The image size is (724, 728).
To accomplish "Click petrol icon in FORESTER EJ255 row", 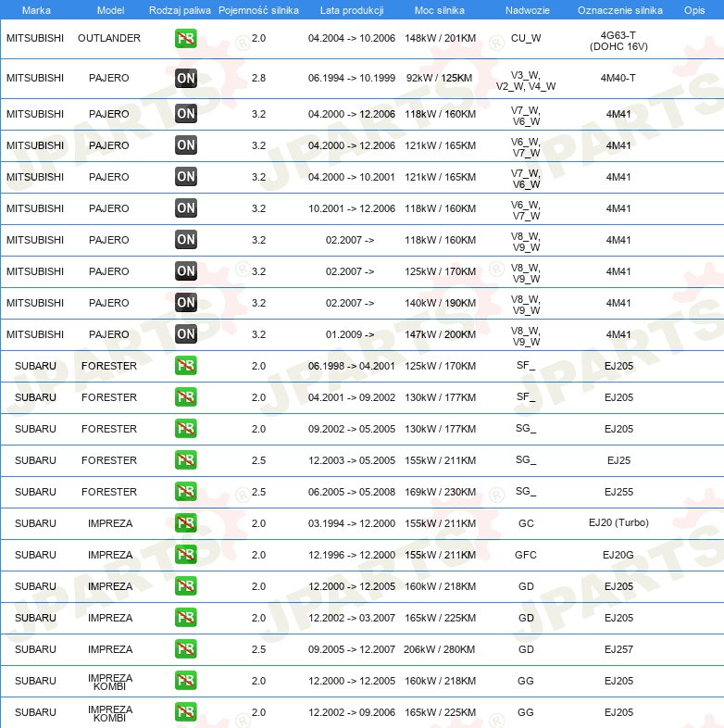I will click(186, 492).
